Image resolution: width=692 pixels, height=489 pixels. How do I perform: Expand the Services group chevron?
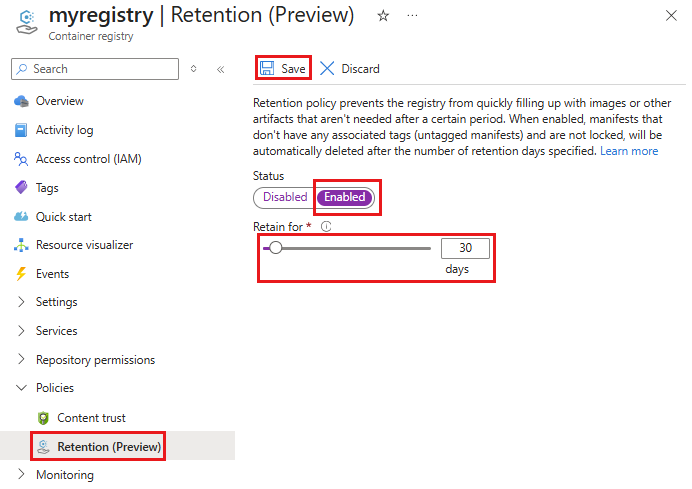point(21,331)
